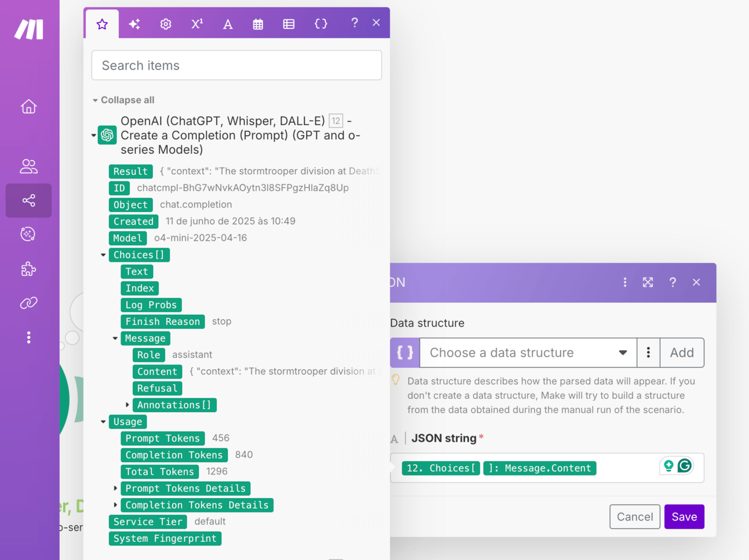The height and width of the screenshot is (560, 749).
Task: Select the Refusal pill
Action: point(157,388)
